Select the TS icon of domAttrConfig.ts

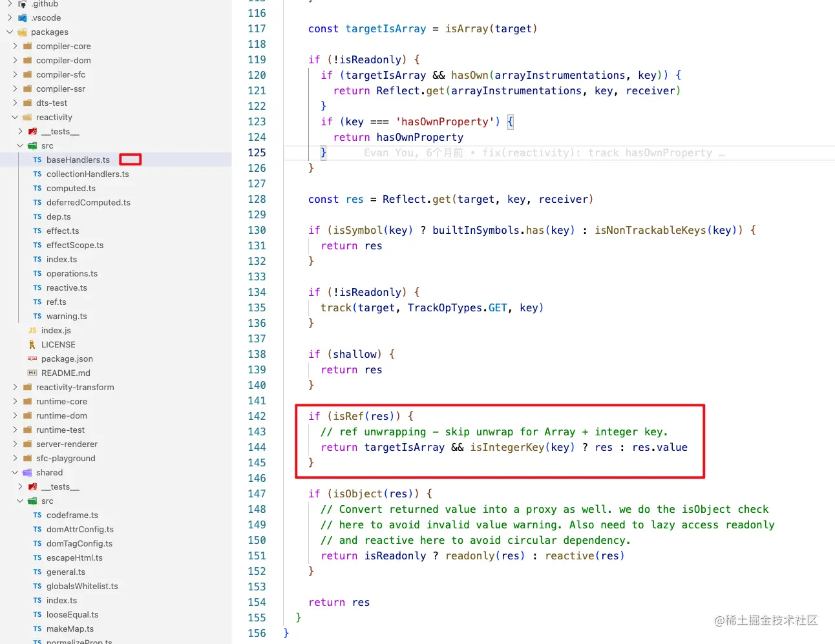pos(37,530)
